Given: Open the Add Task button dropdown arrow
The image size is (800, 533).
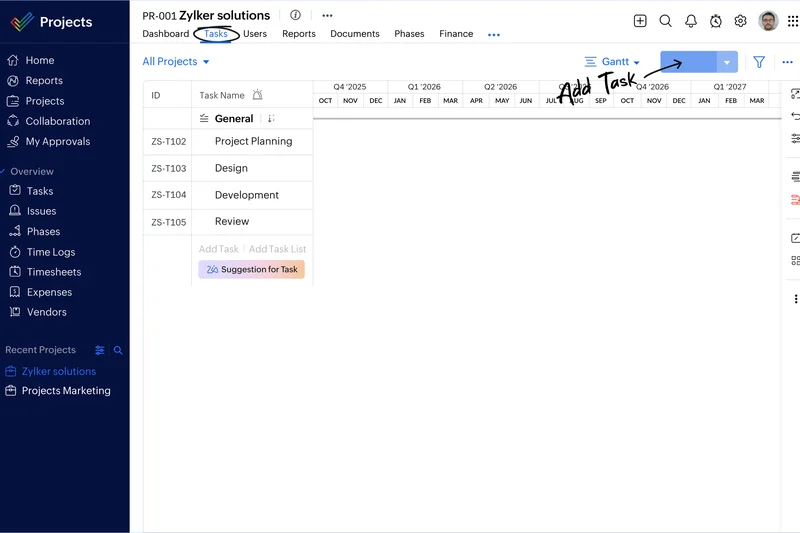Looking at the screenshot, I should click(727, 62).
